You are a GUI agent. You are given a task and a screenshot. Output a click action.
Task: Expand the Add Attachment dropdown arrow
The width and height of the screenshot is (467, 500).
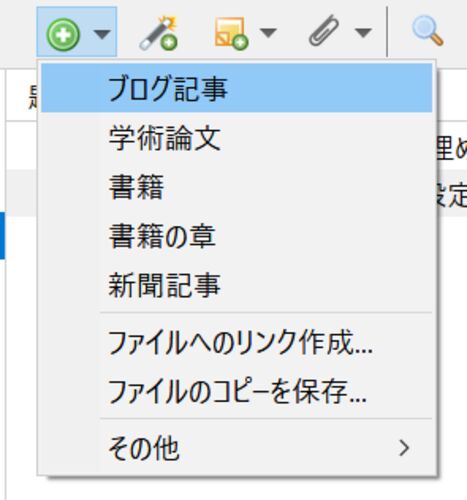click(363, 33)
